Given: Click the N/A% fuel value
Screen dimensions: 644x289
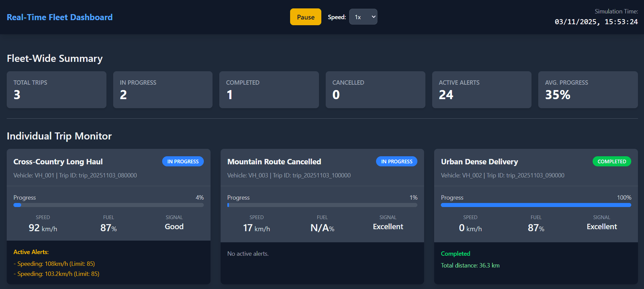Looking at the screenshot, I should (322, 228).
